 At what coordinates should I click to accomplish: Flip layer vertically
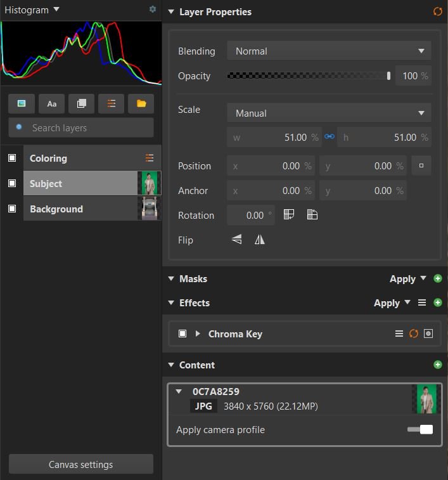[236, 239]
